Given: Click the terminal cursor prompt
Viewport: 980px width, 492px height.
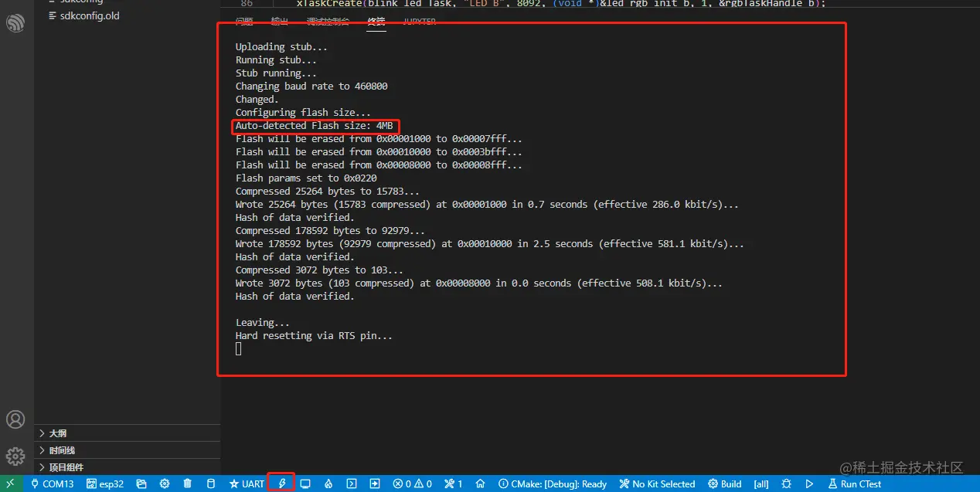Looking at the screenshot, I should [239, 349].
